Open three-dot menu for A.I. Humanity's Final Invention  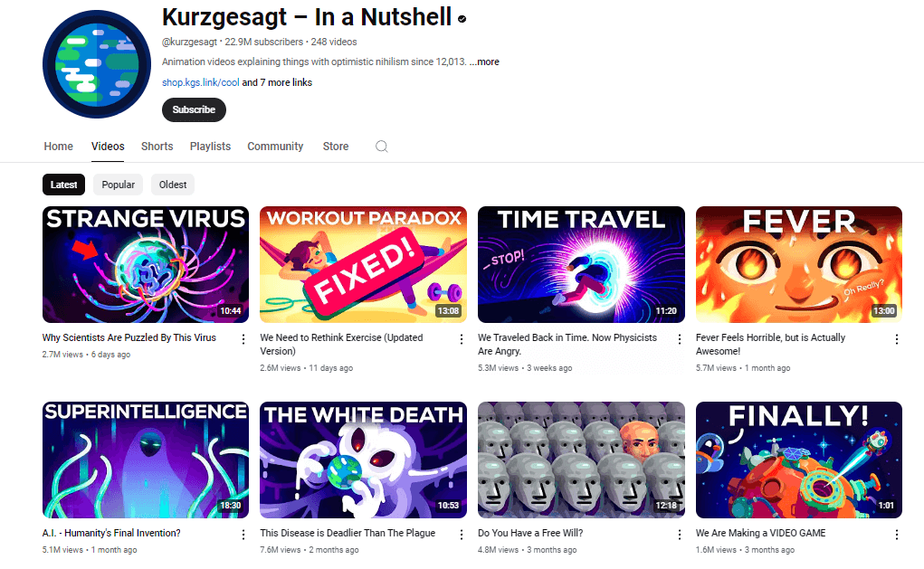[243, 535]
